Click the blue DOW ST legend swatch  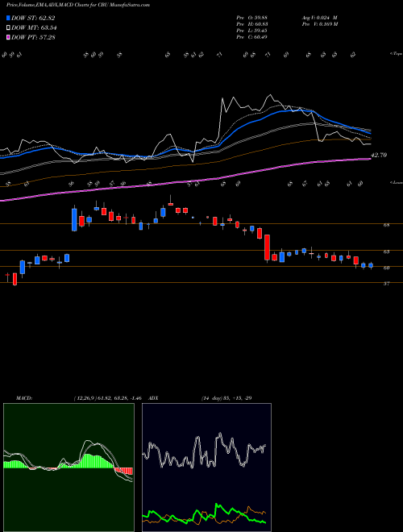point(8,18)
